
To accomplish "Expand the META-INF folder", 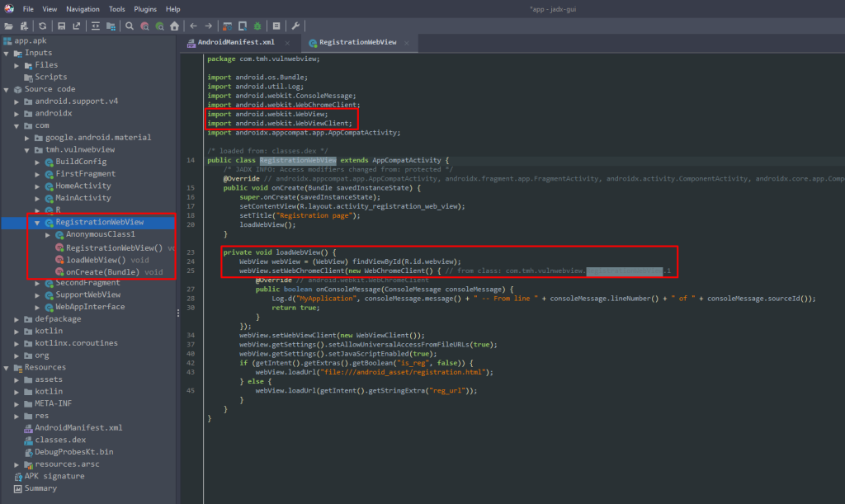I will pos(17,404).
